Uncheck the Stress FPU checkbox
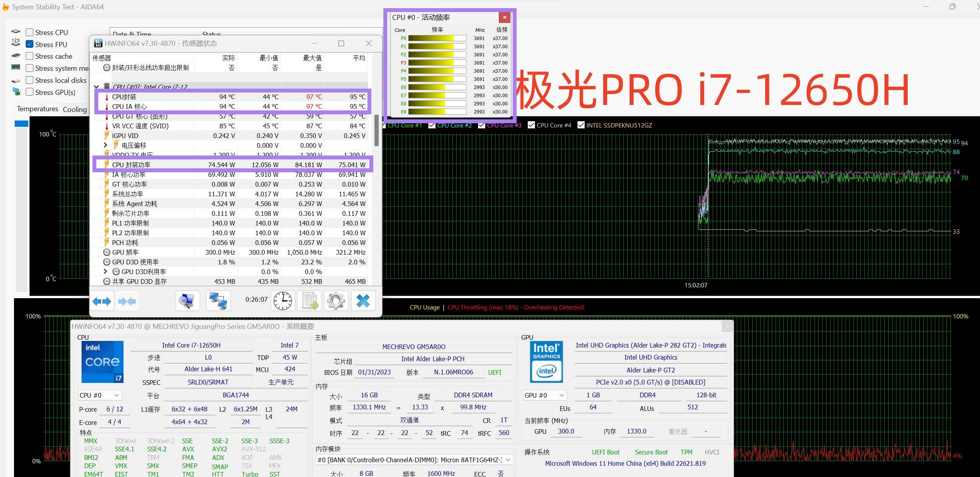 tap(30, 44)
